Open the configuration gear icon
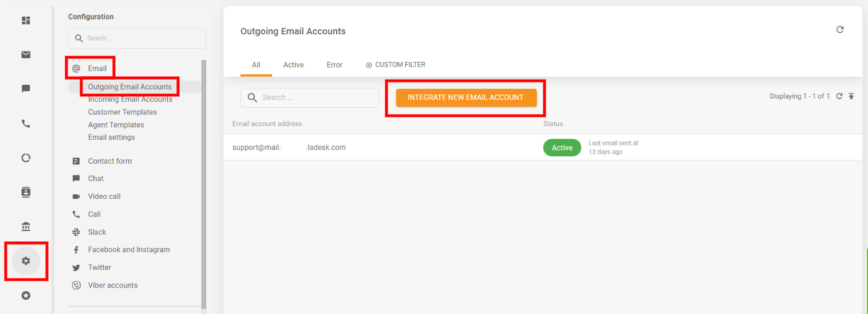The width and height of the screenshot is (868, 314). (x=26, y=261)
